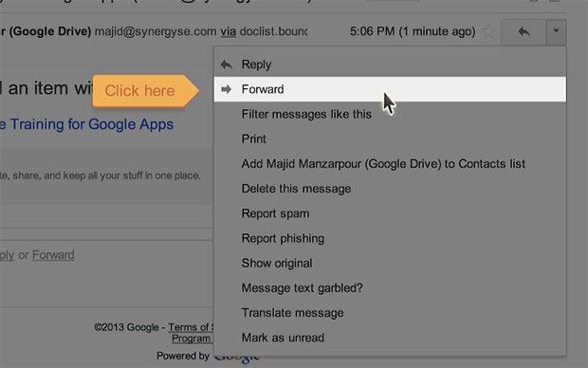This screenshot has width=588, height=368.
Task: Select Print from the menu
Action: pos(390,138)
